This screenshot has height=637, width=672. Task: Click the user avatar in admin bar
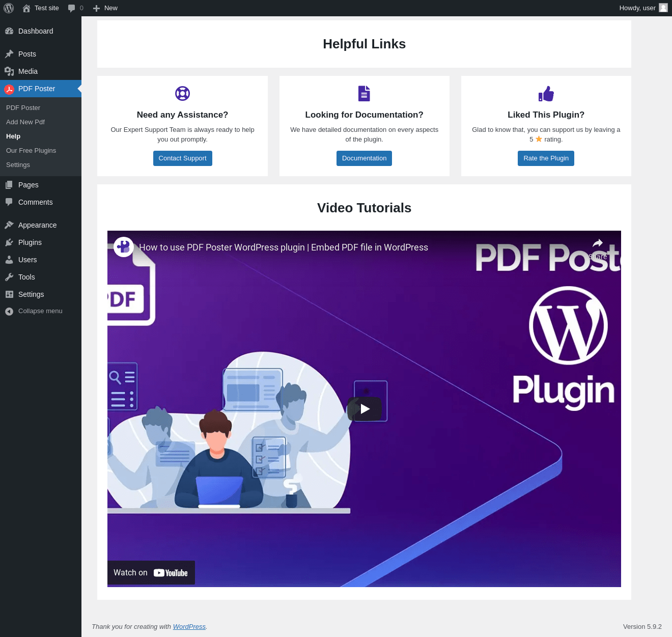tap(663, 8)
